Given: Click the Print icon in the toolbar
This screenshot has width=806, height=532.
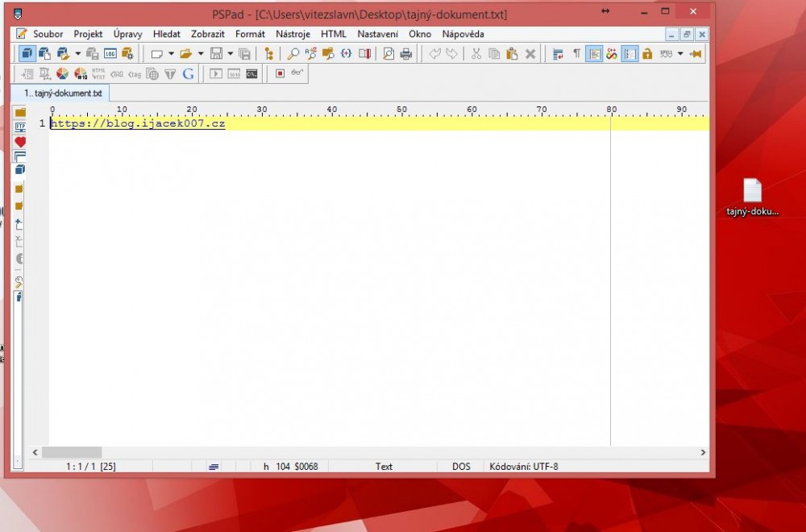Looking at the screenshot, I should 406,54.
